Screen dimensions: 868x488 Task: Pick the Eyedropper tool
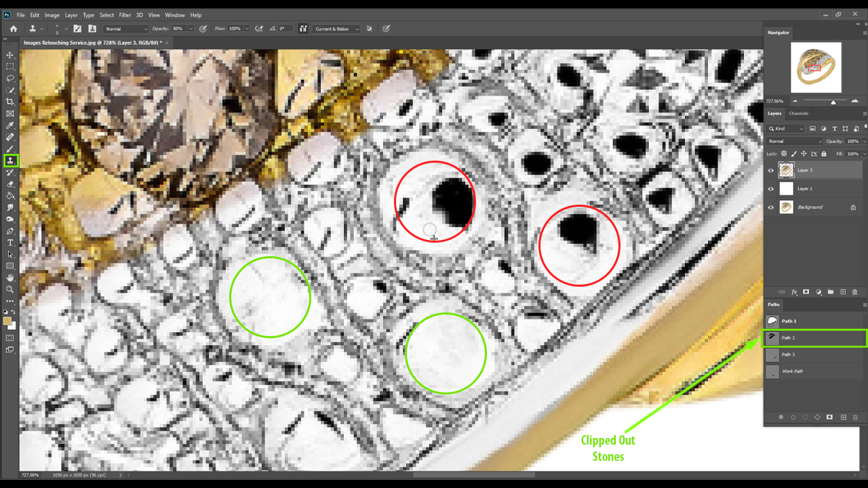[x=10, y=125]
